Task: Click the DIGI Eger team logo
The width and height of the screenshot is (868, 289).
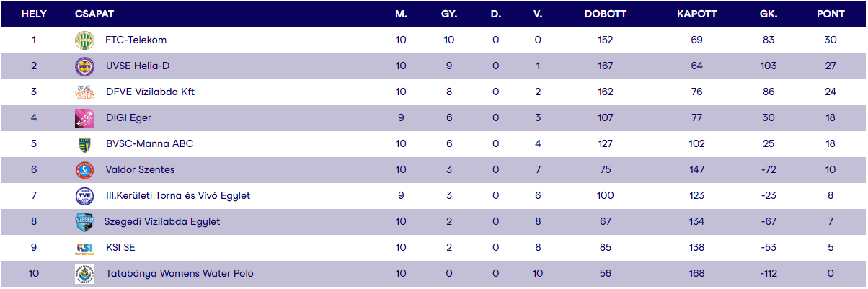Action: pyautogui.click(x=85, y=118)
